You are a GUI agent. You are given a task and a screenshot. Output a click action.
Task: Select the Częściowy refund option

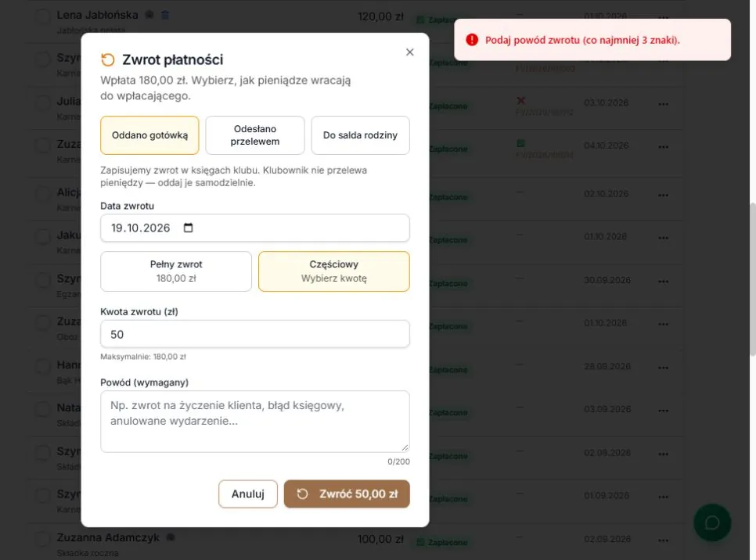click(x=334, y=271)
